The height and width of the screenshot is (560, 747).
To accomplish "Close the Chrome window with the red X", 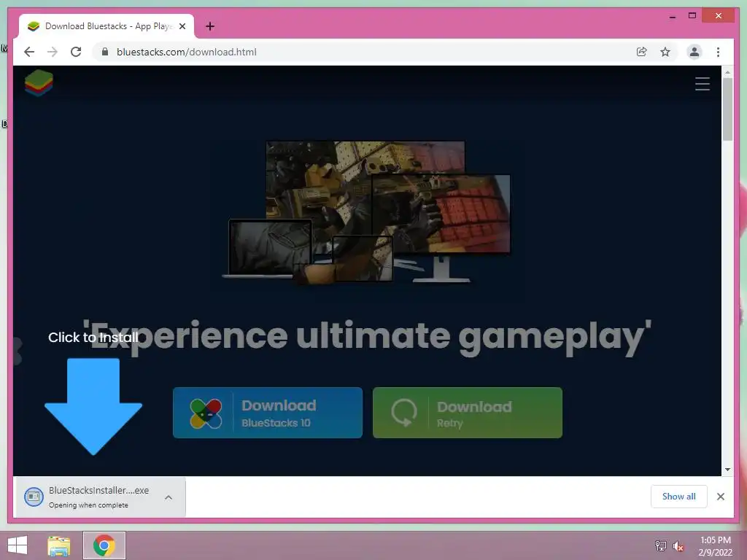I will pyautogui.click(x=719, y=16).
